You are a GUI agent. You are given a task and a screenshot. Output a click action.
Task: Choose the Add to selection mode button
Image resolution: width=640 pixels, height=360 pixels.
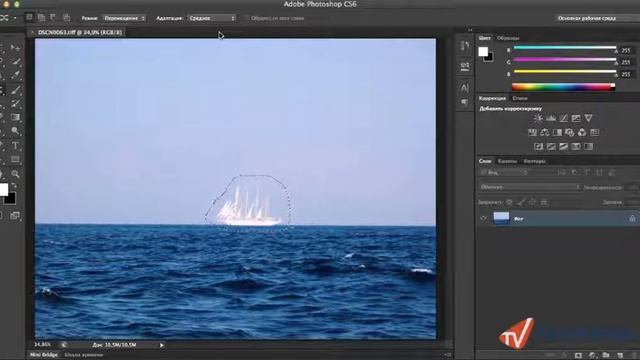(41, 18)
